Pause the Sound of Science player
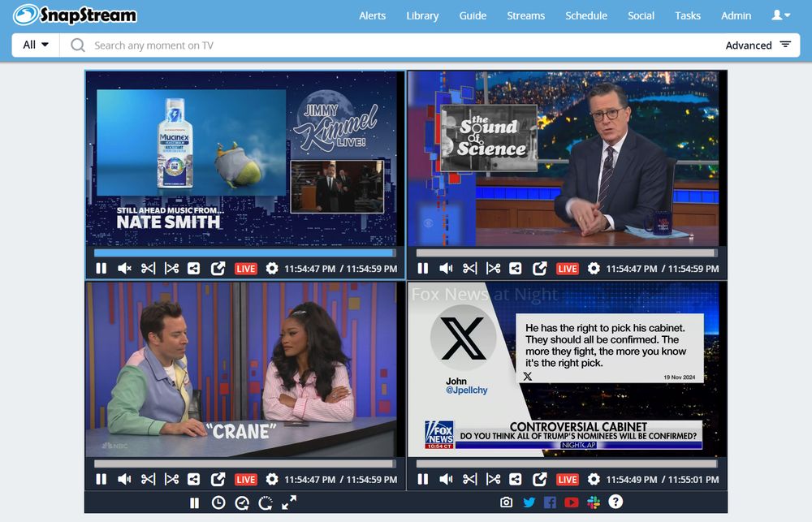Screen dimensions: 812x522 pos(422,268)
